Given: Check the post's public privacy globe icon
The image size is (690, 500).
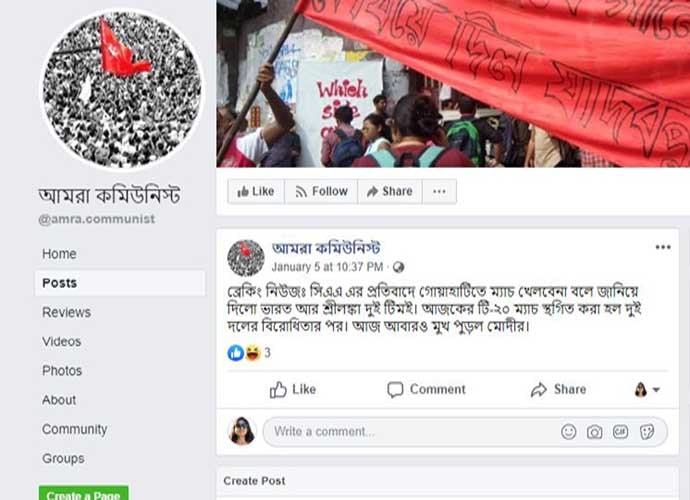Looking at the screenshot, I should 398,267.
